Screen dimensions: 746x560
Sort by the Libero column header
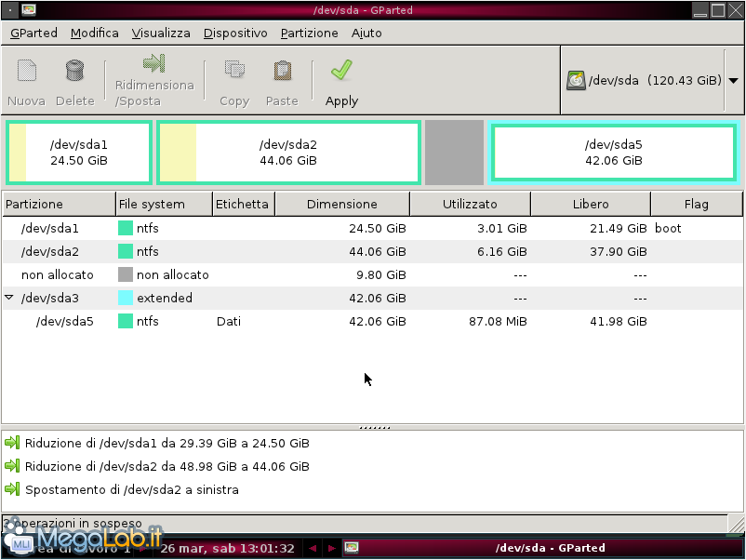591,204
